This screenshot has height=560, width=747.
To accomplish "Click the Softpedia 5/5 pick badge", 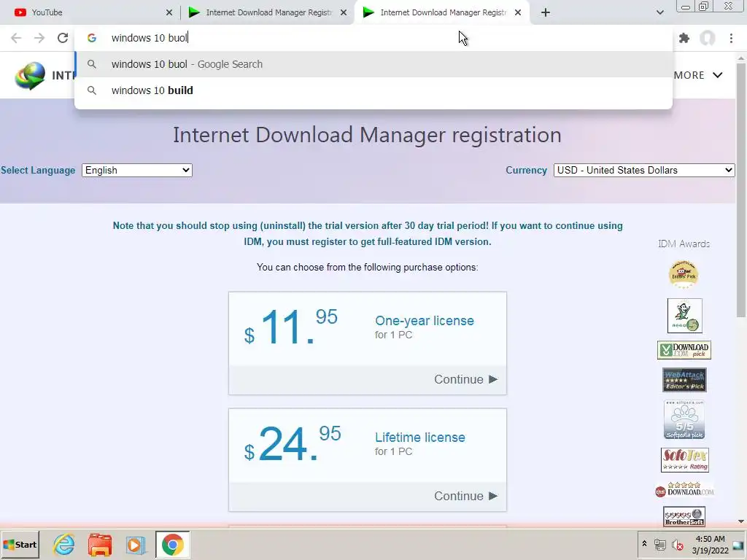I will 684,419.
